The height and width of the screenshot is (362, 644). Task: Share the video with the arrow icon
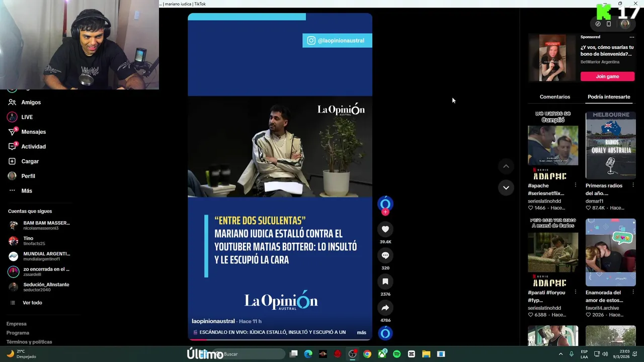(x=385, y=308)
